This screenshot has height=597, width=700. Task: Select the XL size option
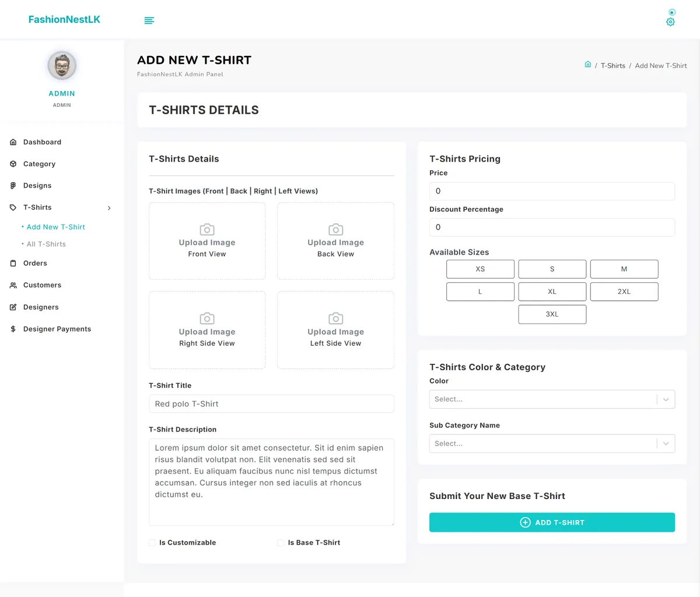pyautogui.click(x=552, y=292)
